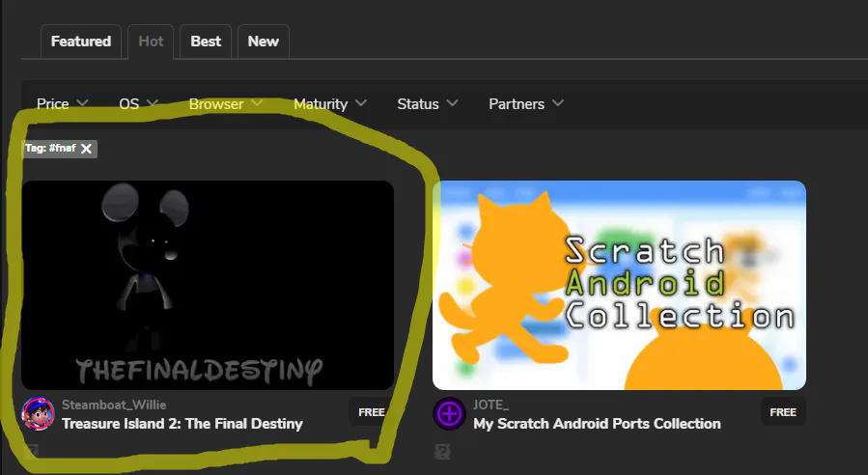Image resolution: width=868 pixels, height=475 pixels.
Task: Click Steamboat_Willie avatar icon
Action: [x=39, y=413]
